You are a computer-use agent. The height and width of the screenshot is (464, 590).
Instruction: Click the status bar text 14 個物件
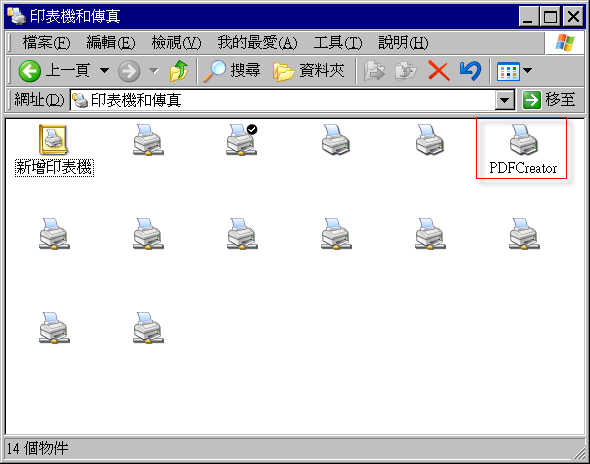pyautogui.click(x=37, y=449)
